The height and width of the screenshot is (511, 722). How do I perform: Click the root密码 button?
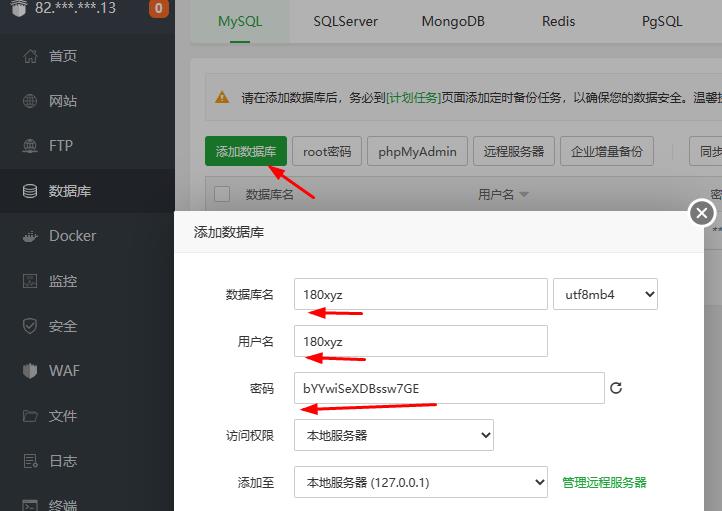click(327, 151)
